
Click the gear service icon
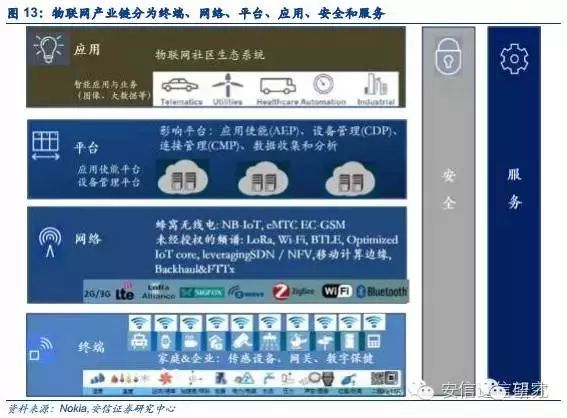point(514,59)
